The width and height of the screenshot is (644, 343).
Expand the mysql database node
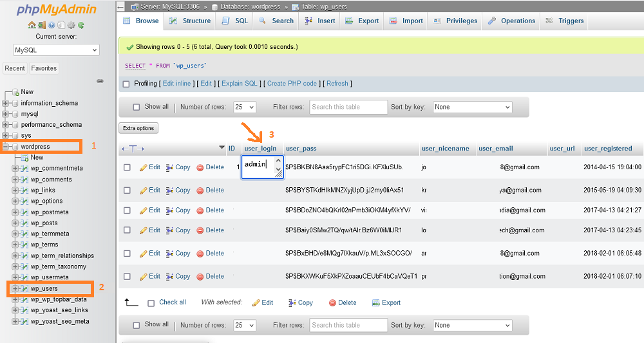[x=5, y=114]
